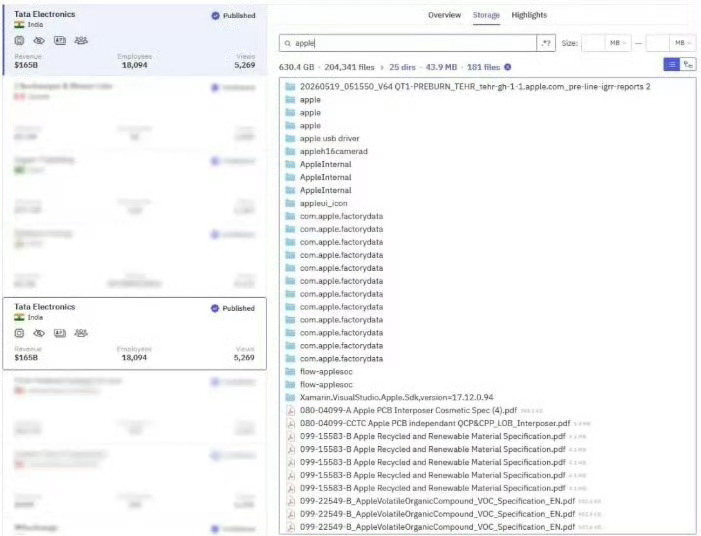The height and width of the screenshot is (536, 701).
Task: Click the minimum Size input box
Action: (593, 43)
